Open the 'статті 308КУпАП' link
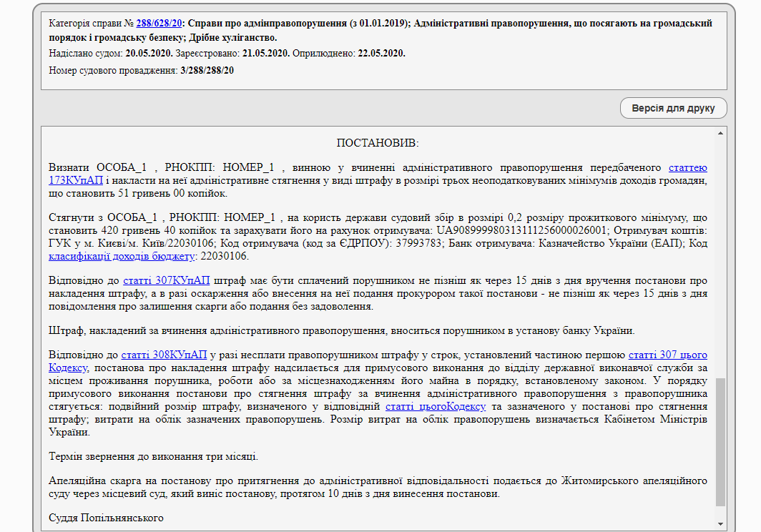This screenshot has width=761, height=532. [164, 355]
